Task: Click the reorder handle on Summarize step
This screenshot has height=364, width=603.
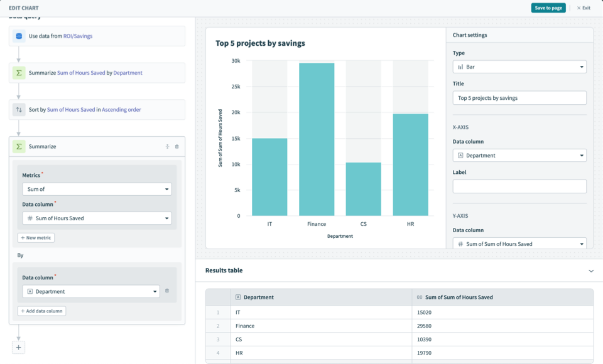Action: click(167, 146)
